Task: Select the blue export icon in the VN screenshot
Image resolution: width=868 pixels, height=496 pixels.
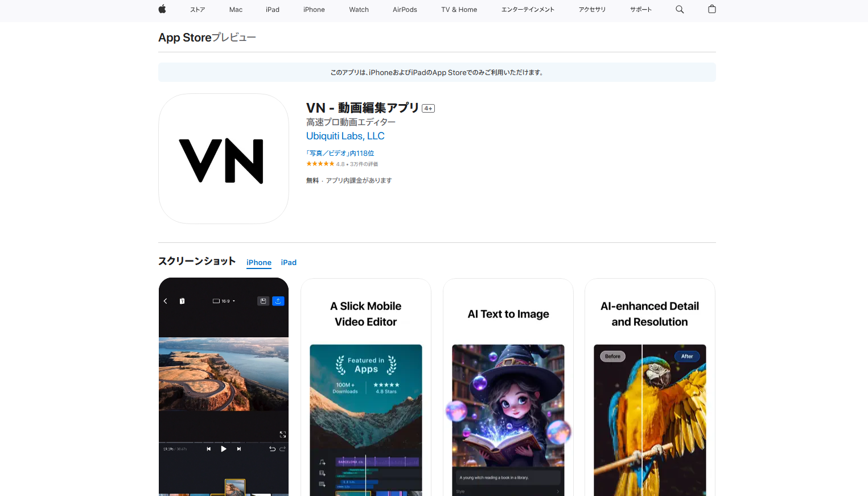Action: [x=278, y=301]
